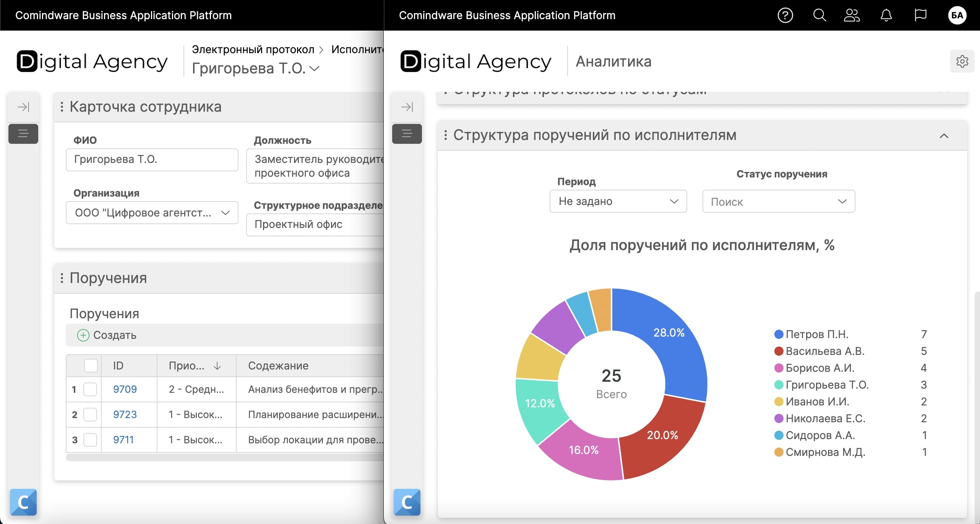The image size is (980, 524).
Task: Expand the sidebar arrow in Аналитика window
Action: [x=407, y=107]
